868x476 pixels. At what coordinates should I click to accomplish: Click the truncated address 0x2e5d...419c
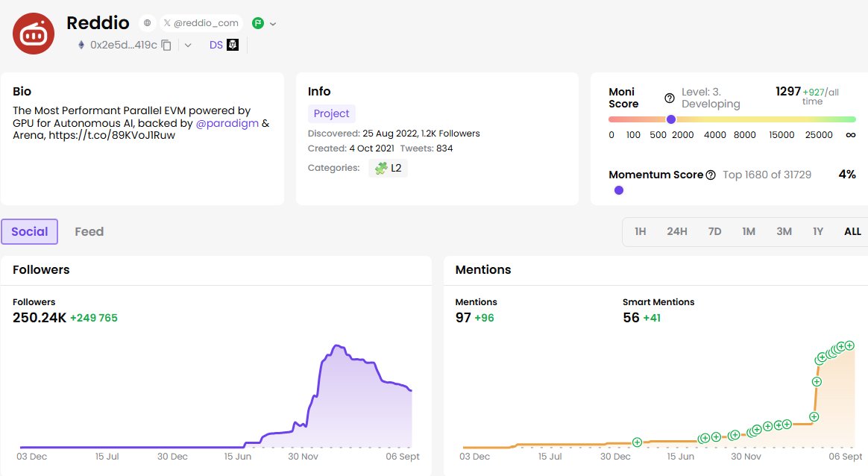coord(124,45)
